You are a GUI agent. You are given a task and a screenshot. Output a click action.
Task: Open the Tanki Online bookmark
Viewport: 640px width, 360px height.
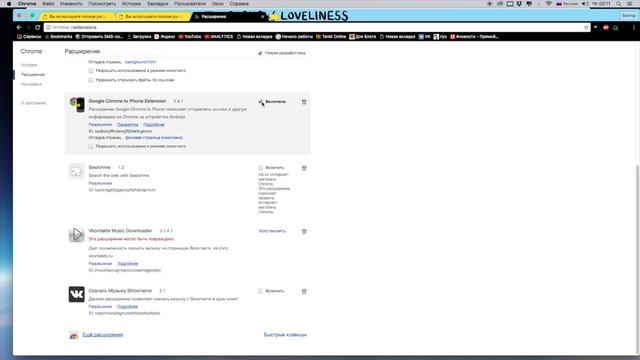[x=331, y=37]
